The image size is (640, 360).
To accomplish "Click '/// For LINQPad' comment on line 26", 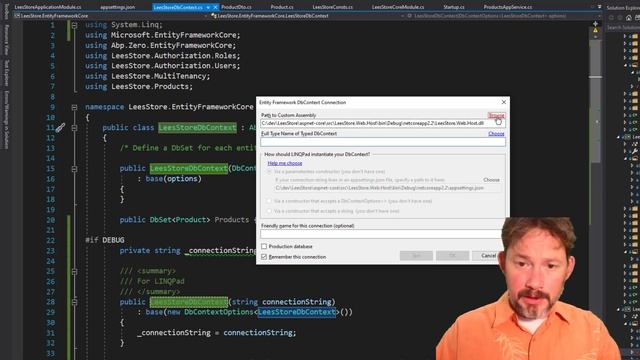I will tap(152, 281).
